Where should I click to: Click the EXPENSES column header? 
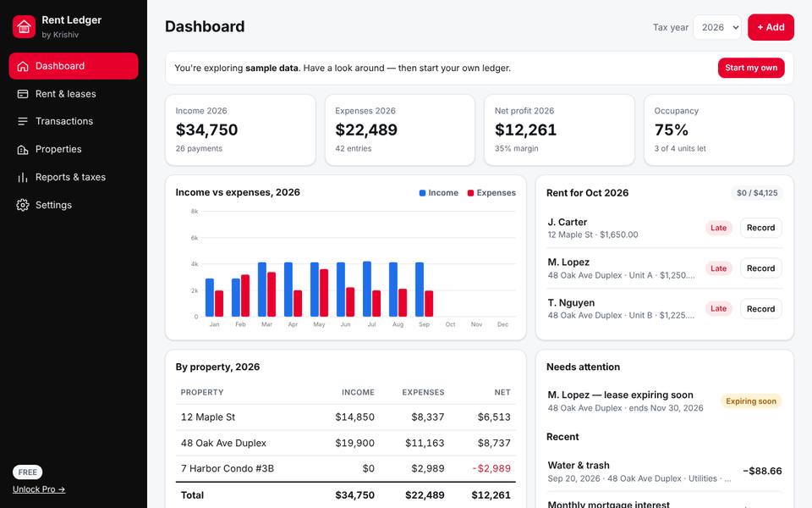423,392
